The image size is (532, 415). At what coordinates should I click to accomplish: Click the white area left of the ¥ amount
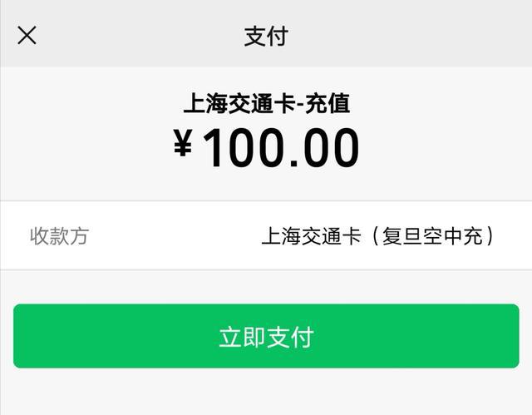83,146
